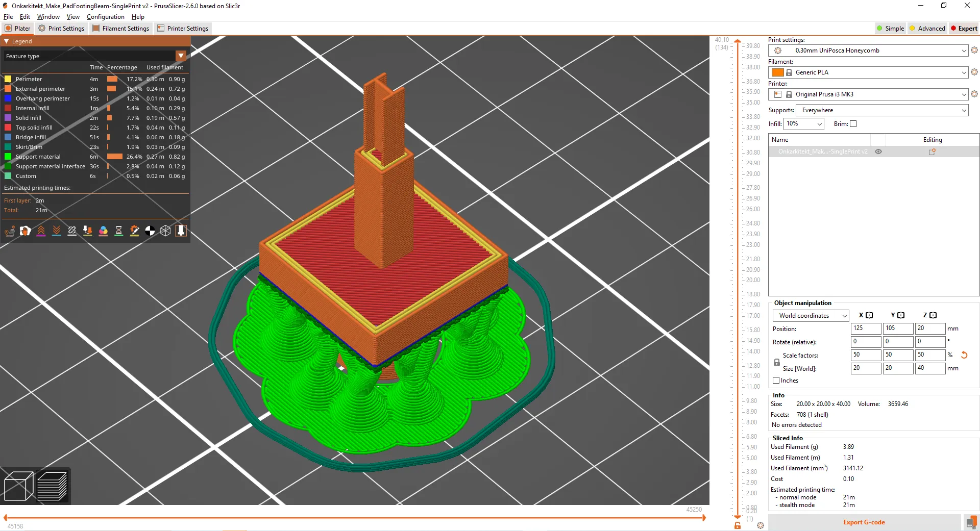
Task: Open printer preset gear icon
Action: pos(974,94)
